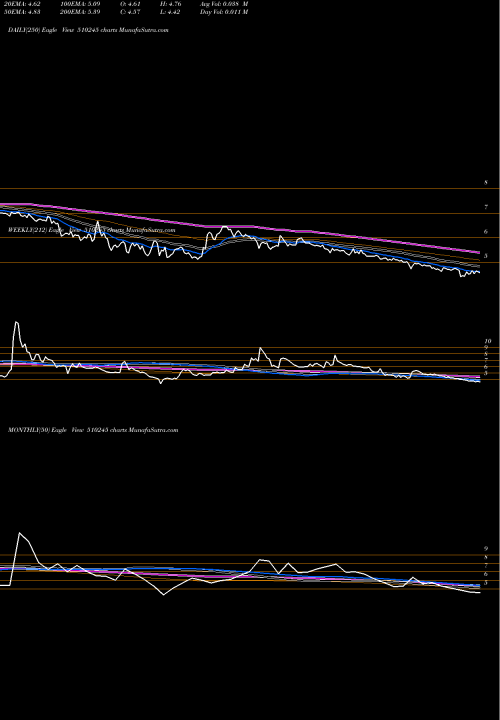Viewport: 500px width, 720px height.
Task: Click the 20EMA value readout
Action: (x=22, y=4)
